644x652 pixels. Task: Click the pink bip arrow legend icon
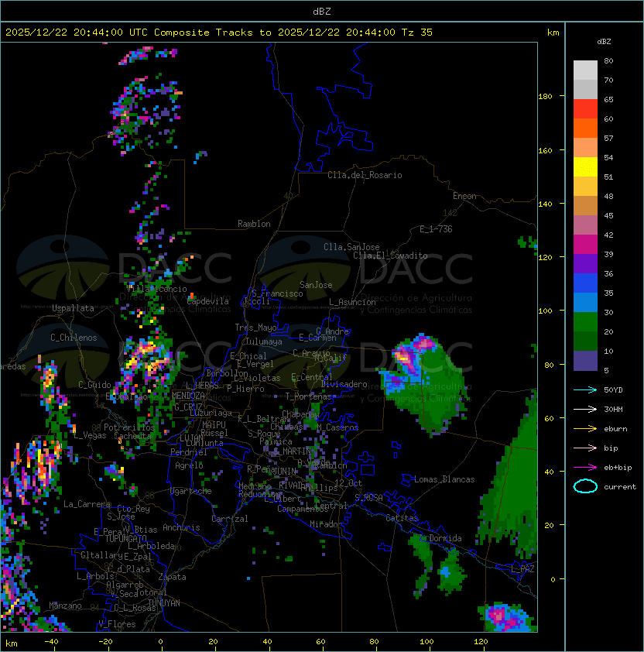click(585, 448)
